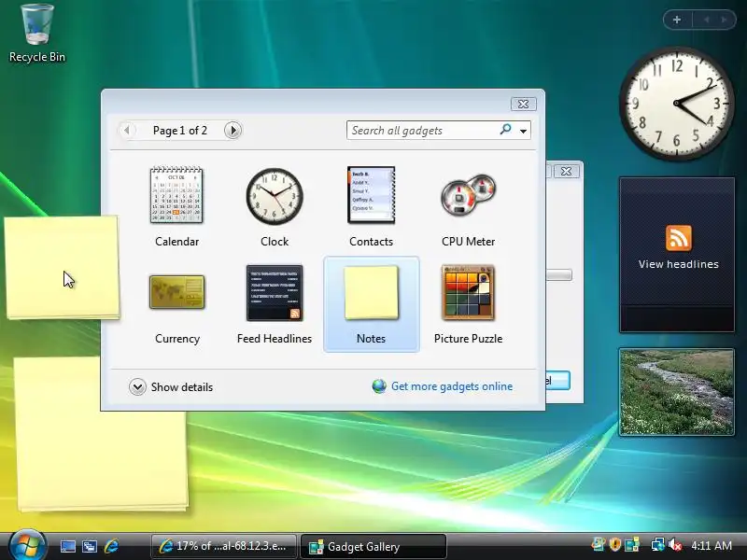Choose the Contacts gadget icon
The height and width of the screenshot is (560, 747).
[371, 195]
